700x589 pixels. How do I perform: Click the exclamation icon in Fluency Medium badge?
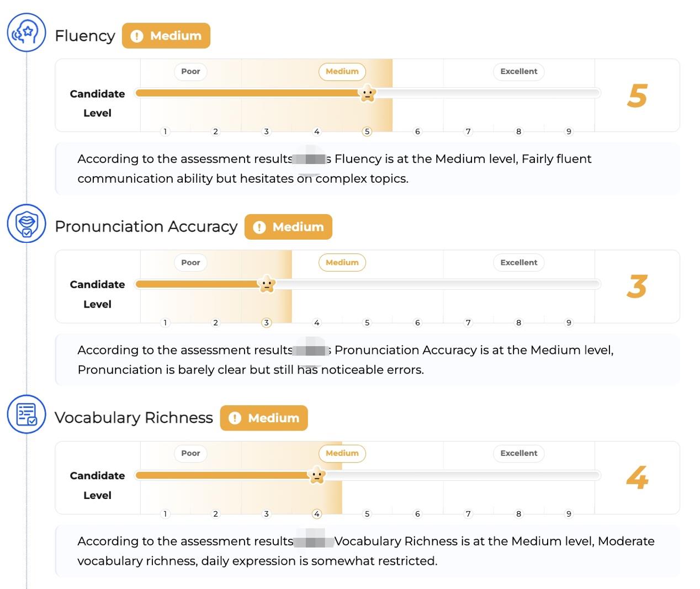136,36
